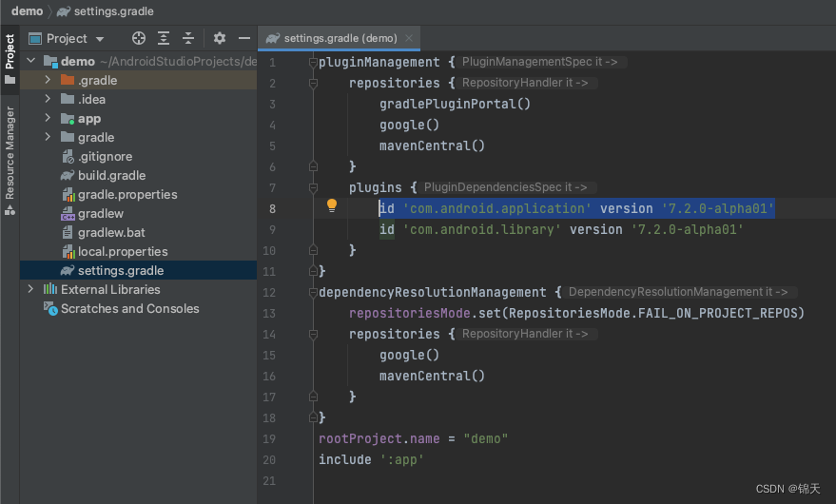Fold the repositories block at line 14
The width and height of the screenshot is (836, 504).
pyautogui.click(x=313, y=335)
